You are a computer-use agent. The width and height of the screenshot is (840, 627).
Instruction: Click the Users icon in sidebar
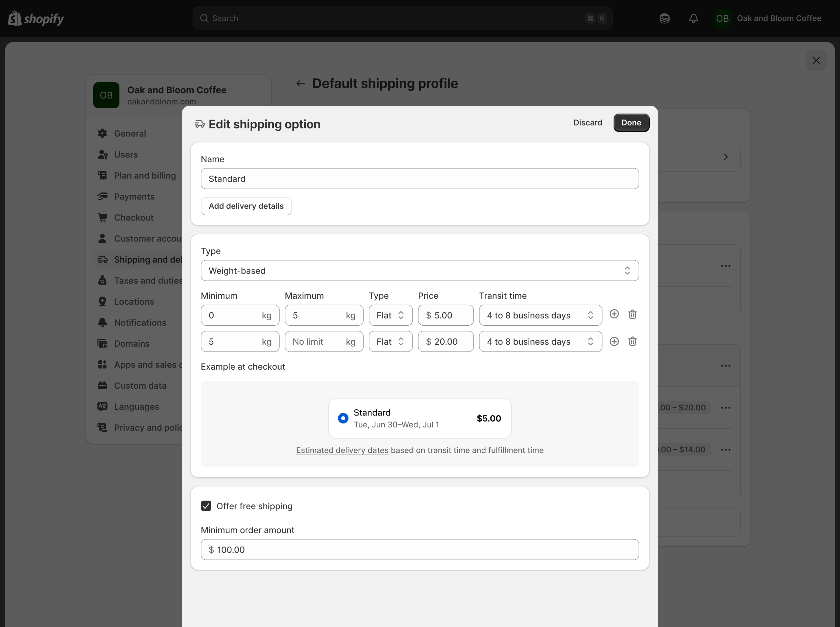[x=102, y=155]
